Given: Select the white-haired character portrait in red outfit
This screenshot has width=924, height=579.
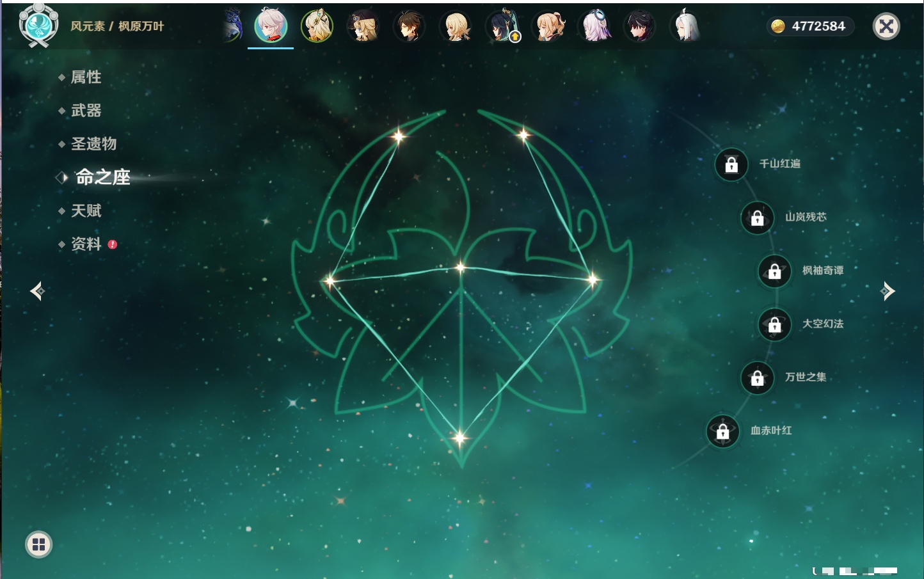Looking at the screenshot, I should [271, 26].
